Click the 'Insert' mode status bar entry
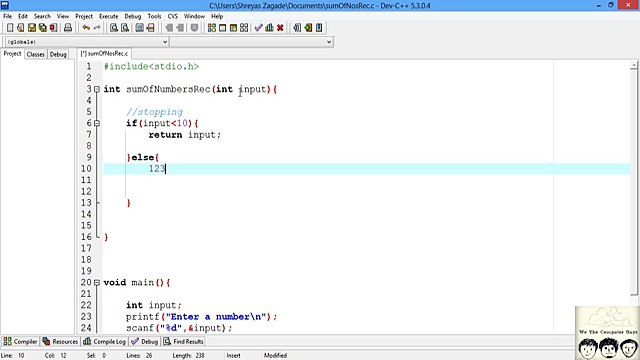This screenshot has height=360, width=640. (233, 356)
